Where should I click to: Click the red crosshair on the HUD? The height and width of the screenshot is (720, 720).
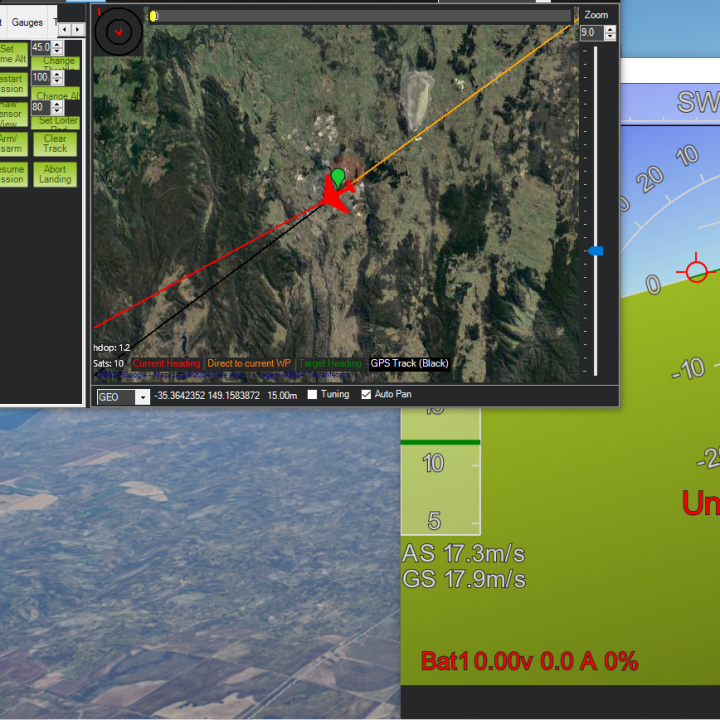pos(697,271)
